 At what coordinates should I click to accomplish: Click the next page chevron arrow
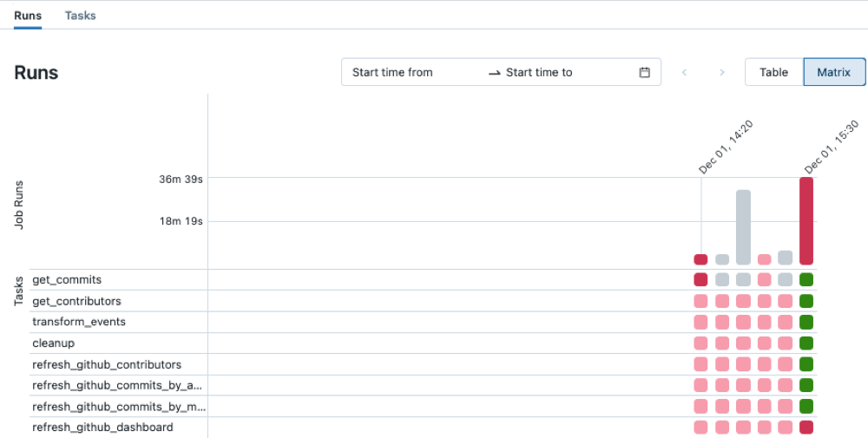722,73
